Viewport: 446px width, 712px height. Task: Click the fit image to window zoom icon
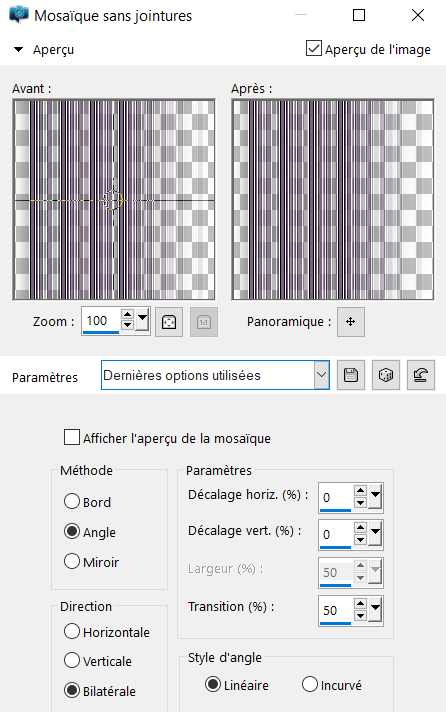coord(169,322)
